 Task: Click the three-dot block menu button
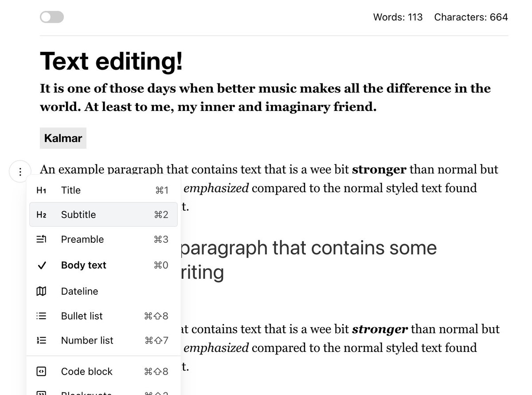tap(20, 172)
